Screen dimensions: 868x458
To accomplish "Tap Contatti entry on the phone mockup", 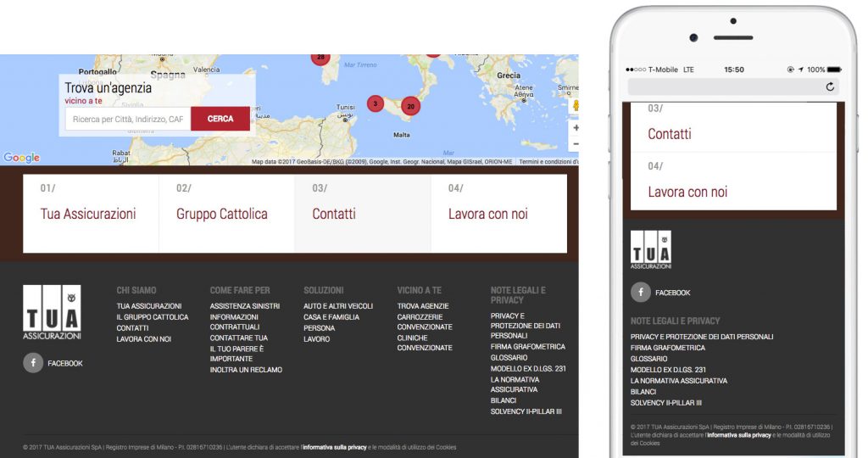I will [733, 127].
